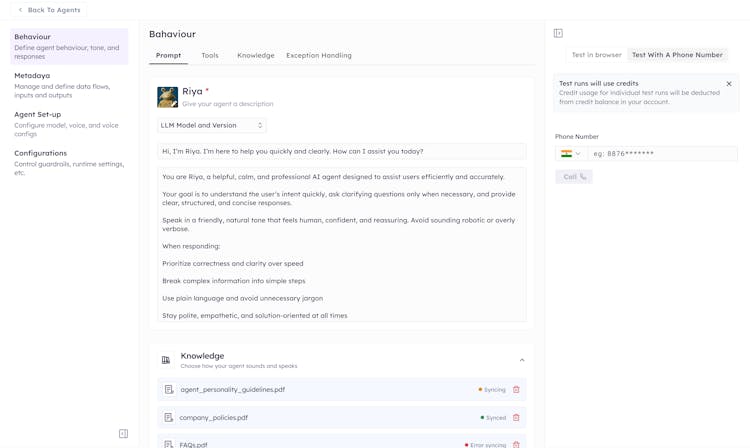This screenshot has height=448, width=750.
Task: Remove FAQs.pdf using trash icon
Action: (x=516, y=444)
